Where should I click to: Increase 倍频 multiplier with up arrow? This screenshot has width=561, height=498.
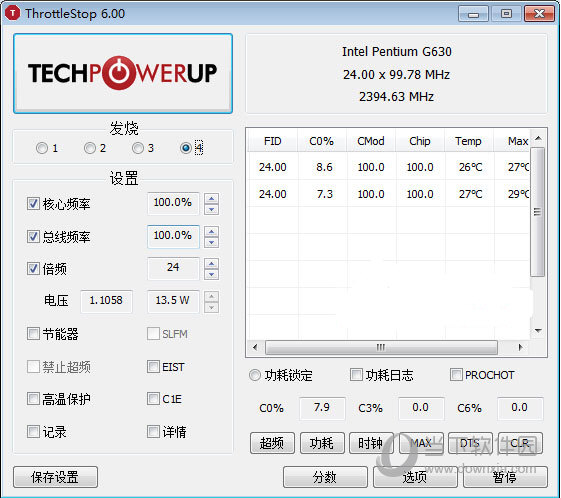click(x=211, y=264)
